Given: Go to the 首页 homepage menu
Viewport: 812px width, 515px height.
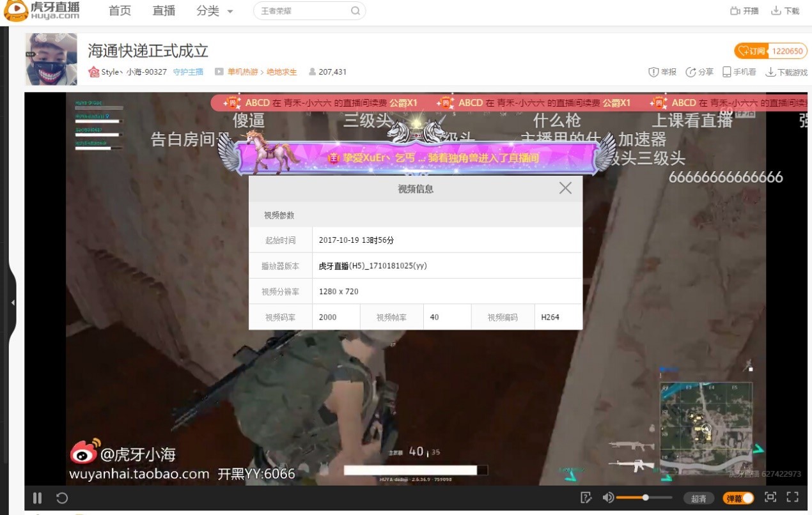Looking at the screenshot, I should pos(120,11).
